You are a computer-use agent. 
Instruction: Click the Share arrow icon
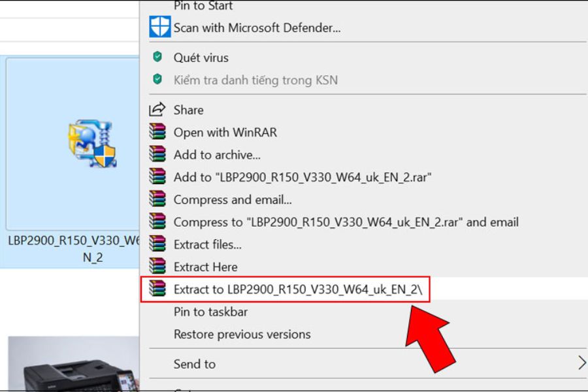tap(157, 110)
